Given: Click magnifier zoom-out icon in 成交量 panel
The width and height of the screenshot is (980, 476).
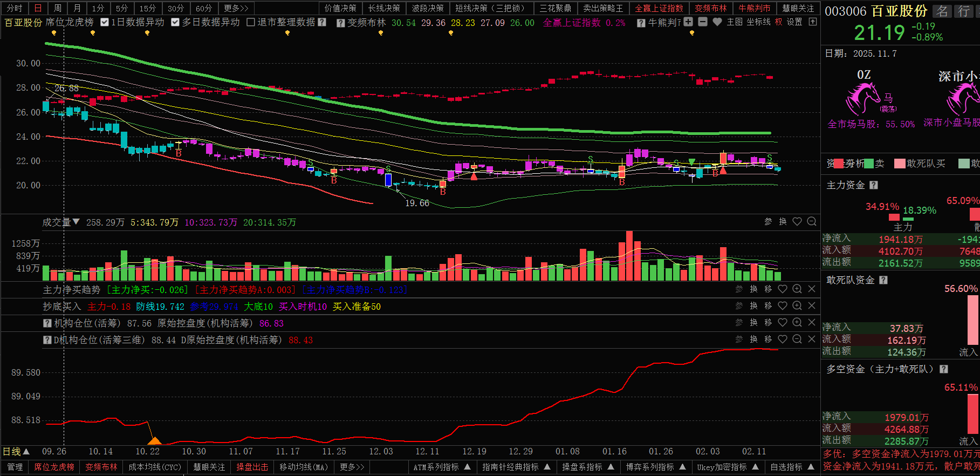Looking at the screenshot, I should pyautogui.click(x=812, y=222).
